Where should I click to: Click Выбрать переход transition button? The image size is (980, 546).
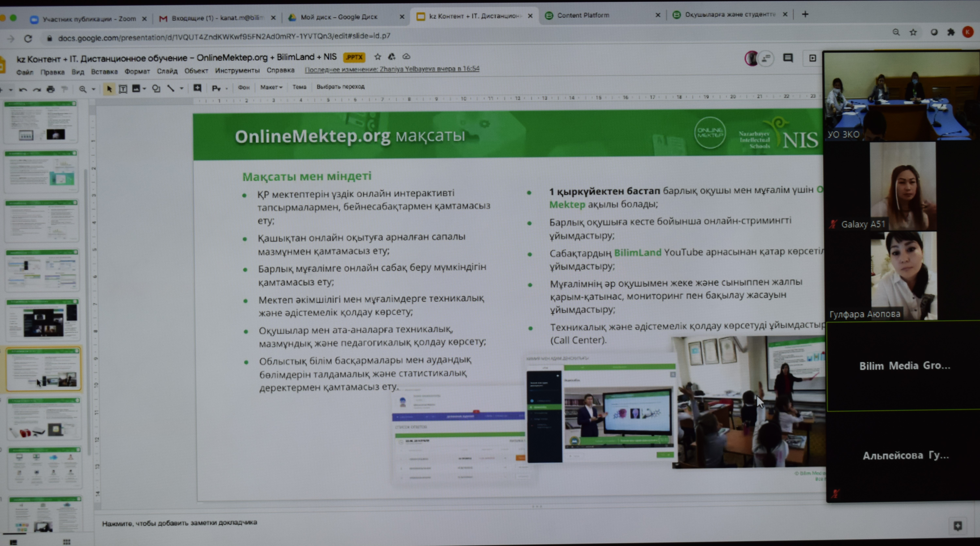(x=341, y=87)
